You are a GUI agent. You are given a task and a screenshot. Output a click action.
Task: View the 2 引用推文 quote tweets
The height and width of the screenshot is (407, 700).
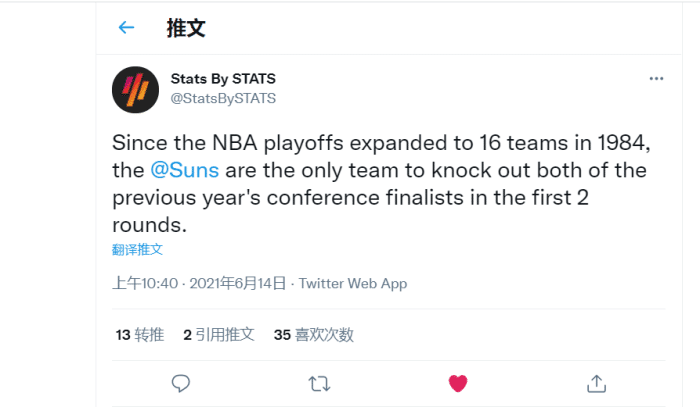coord(219,335)
